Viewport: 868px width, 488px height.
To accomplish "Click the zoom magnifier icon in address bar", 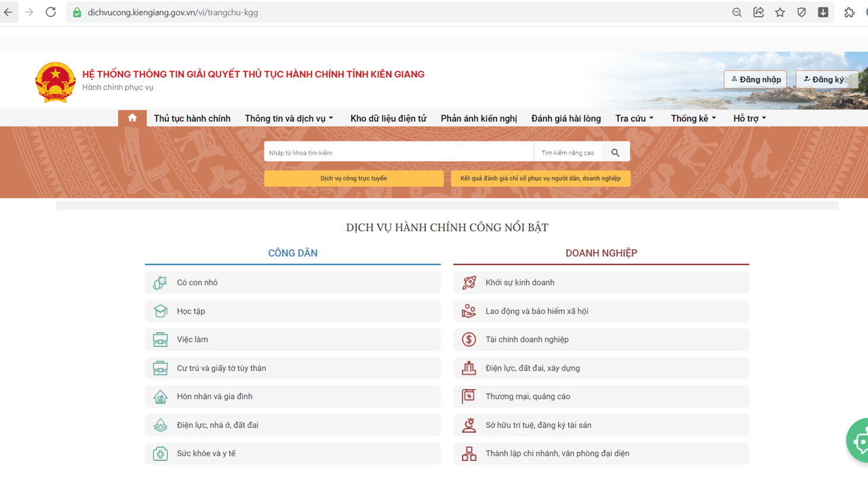I will [736, 12].
